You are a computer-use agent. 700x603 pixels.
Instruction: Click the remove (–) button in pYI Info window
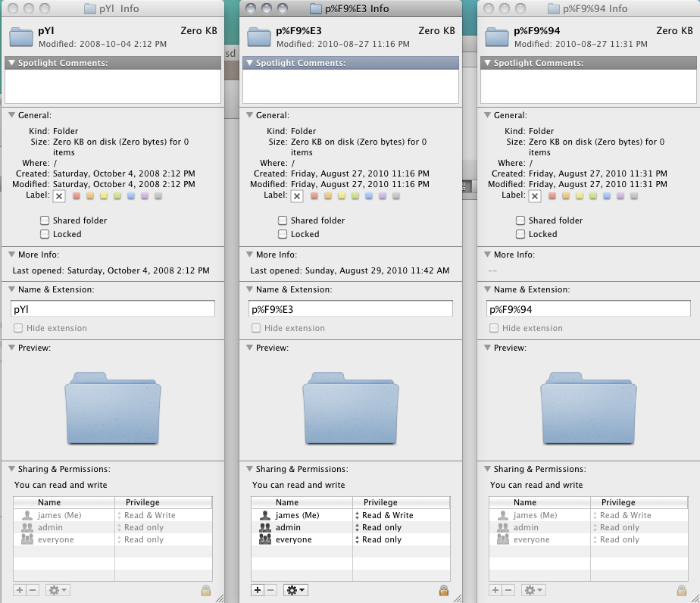(x=33, y=591)
